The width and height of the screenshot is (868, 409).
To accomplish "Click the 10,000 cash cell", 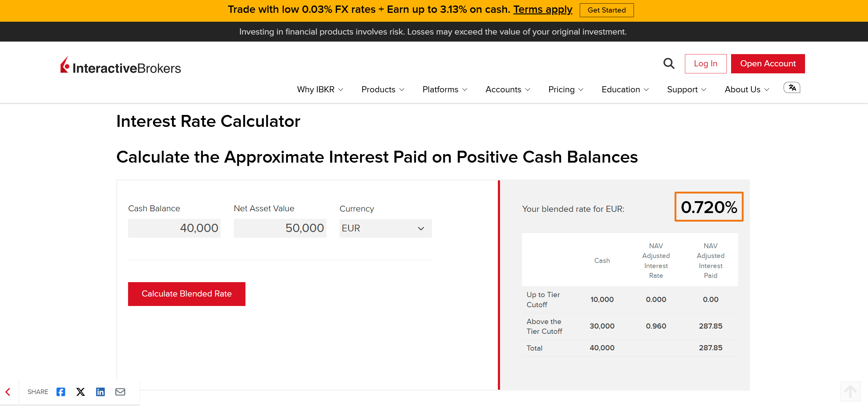I will point(602,300).
